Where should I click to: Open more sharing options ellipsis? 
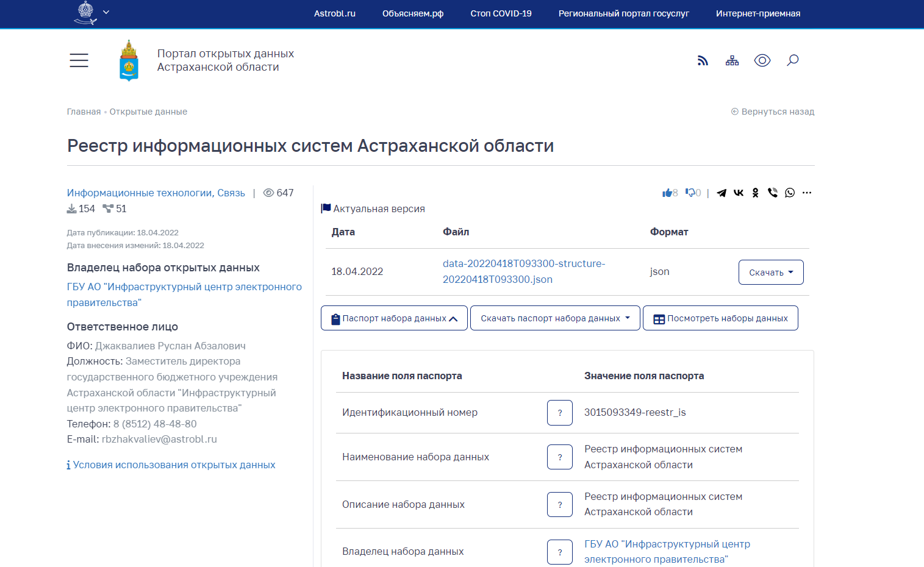(807, 193)
